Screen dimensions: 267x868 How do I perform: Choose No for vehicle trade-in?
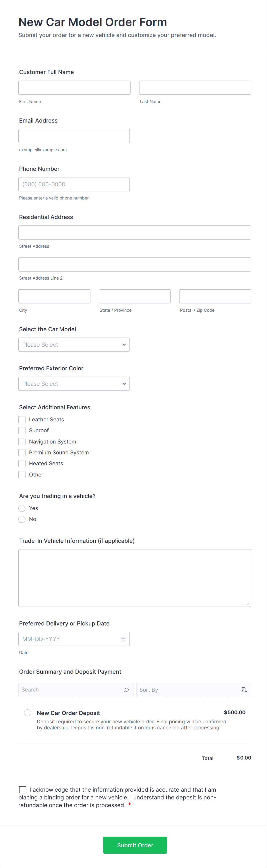(x=22, y=519)
